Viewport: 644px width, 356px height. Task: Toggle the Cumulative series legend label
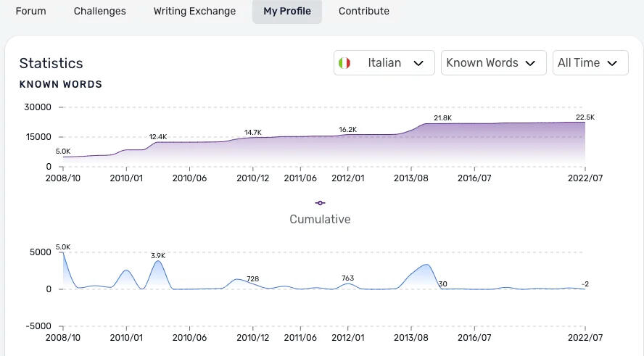320,219
